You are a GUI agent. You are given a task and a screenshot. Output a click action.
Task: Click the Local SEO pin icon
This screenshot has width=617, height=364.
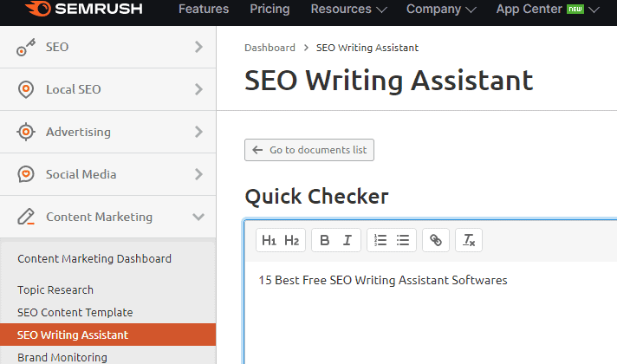point(26,89)
